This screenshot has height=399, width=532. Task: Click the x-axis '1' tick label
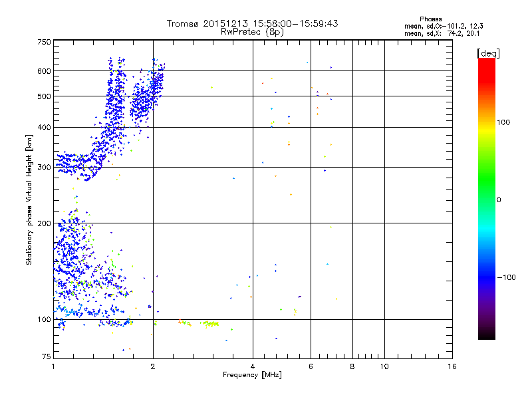click(53, 366)
